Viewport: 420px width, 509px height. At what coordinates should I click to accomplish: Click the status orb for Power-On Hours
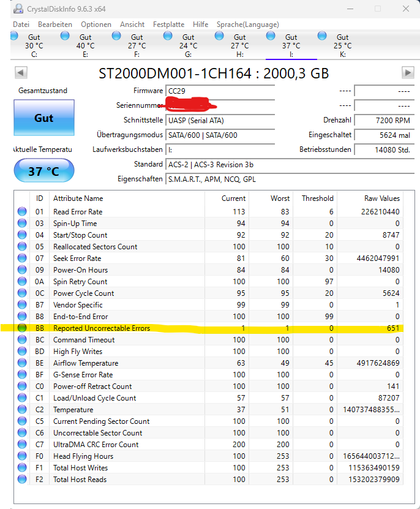[x=22, y=270]
